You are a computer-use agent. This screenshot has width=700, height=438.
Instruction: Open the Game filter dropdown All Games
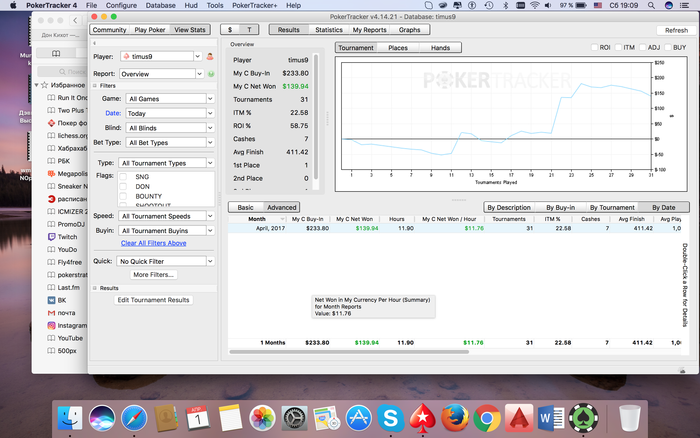(170, 99)
